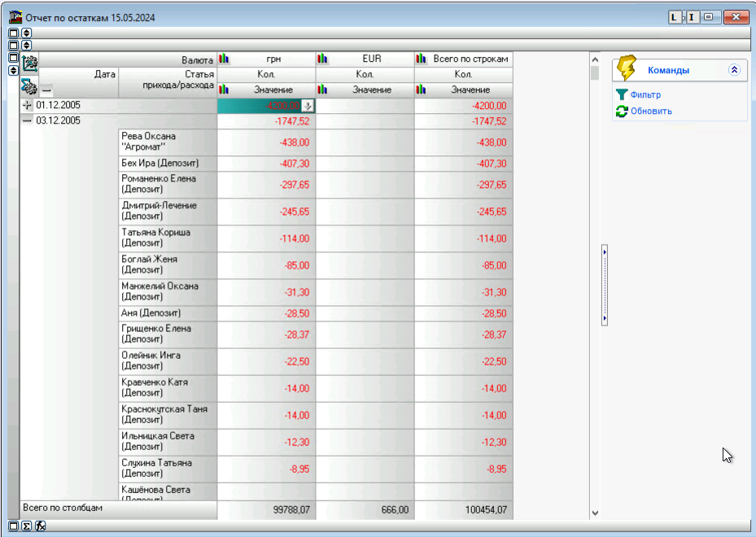This screenshot has height=537, width=756.
Task: Open dropdown arrow in selected -4200,00 cell
Action: (308, 106)
